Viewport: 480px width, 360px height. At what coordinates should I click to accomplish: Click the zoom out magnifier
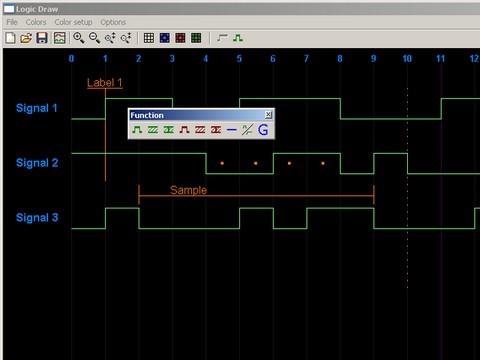point(94,38)
